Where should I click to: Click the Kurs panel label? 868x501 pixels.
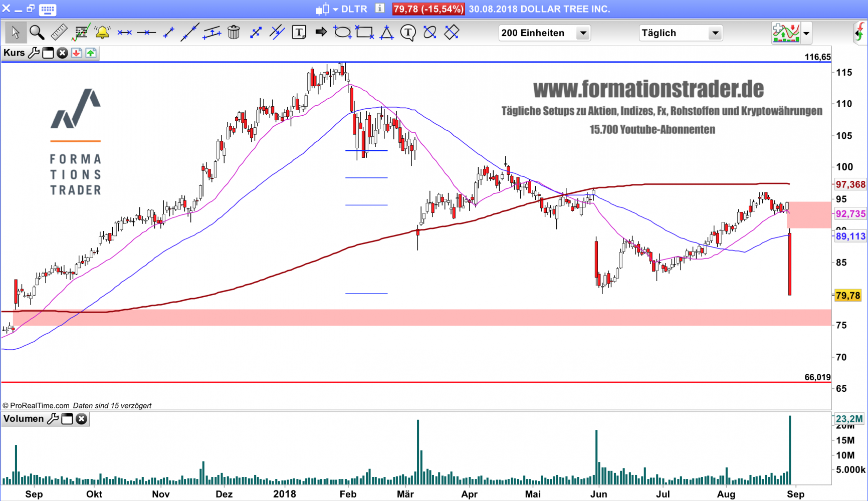tap(14, 53)
